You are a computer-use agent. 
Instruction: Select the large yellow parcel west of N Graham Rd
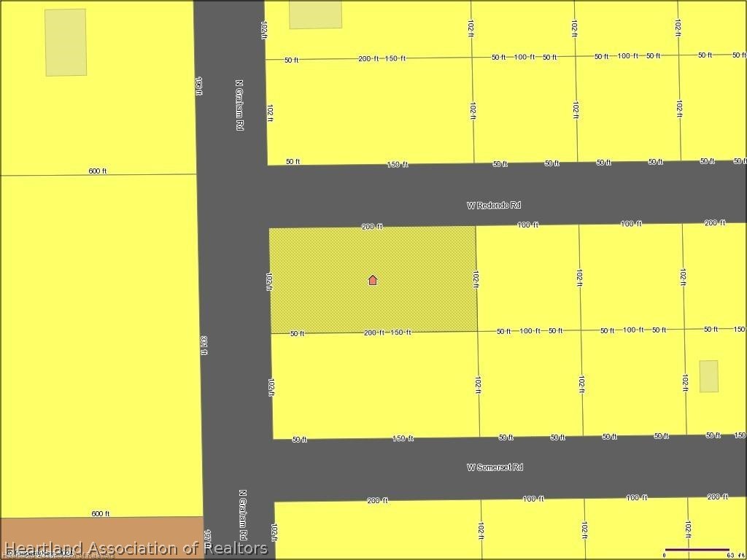100,345
